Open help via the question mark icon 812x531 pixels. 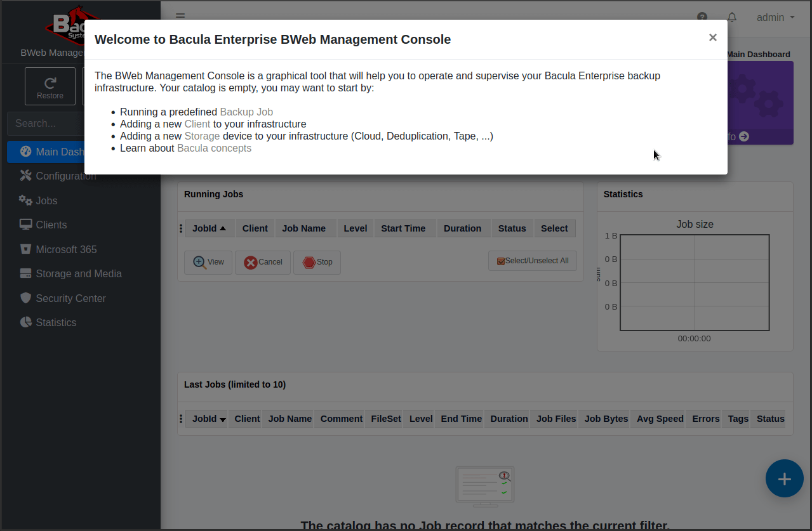click(x=702, y=17)
